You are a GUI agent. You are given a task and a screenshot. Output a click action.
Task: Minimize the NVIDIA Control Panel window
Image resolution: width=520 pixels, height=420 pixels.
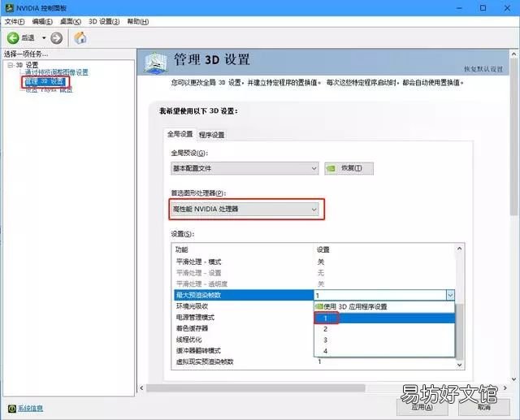point(459,8)
